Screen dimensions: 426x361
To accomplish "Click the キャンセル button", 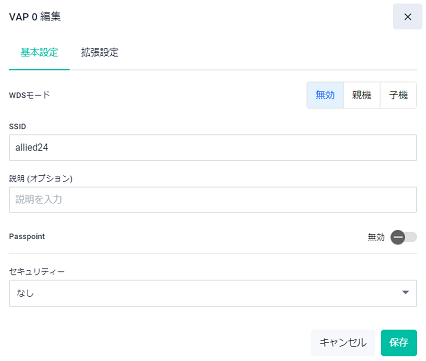I will (343, 343).
